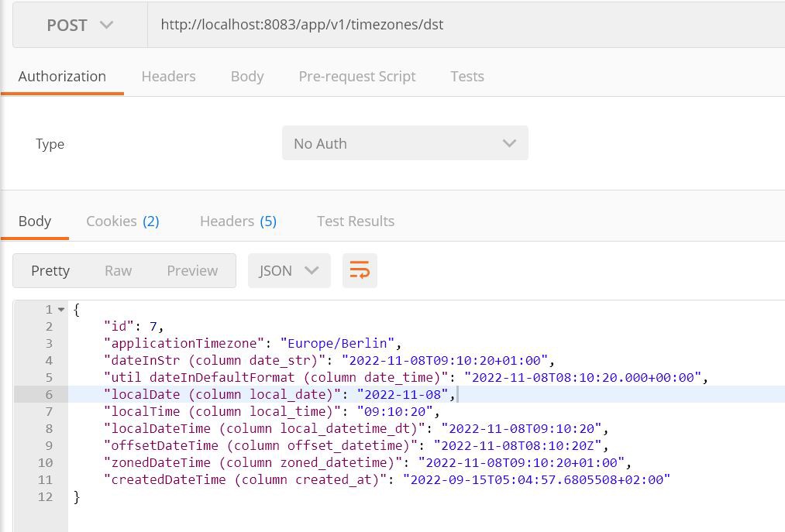The image size is (785, 532).
Task: Collapse the JSON object at line 1
Action: click(61, 310)
